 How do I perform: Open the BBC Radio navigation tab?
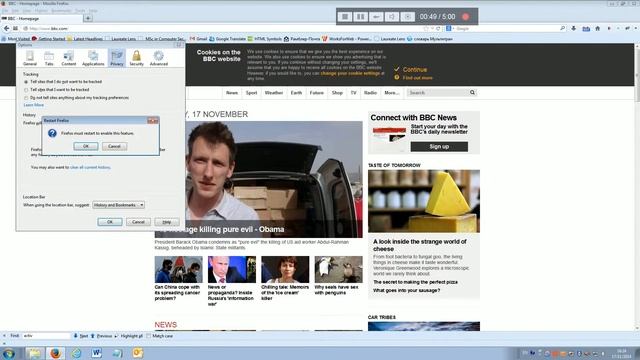pos(370,93)
